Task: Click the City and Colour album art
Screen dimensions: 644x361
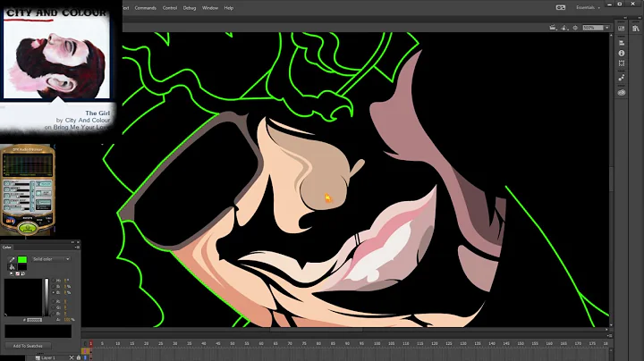Action: (56, 54)
